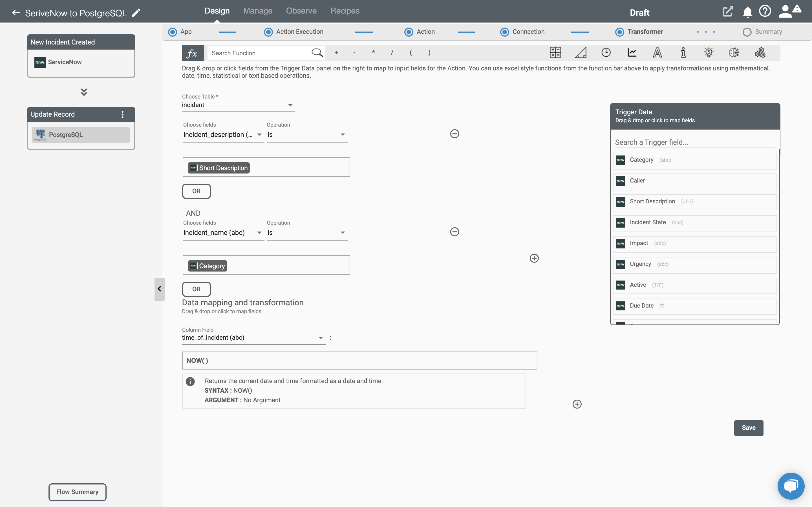The width and height of the screenshot is (812, 507).
Task: Select the text formatting icon in toolbar
Action: [x=657, y=52]
